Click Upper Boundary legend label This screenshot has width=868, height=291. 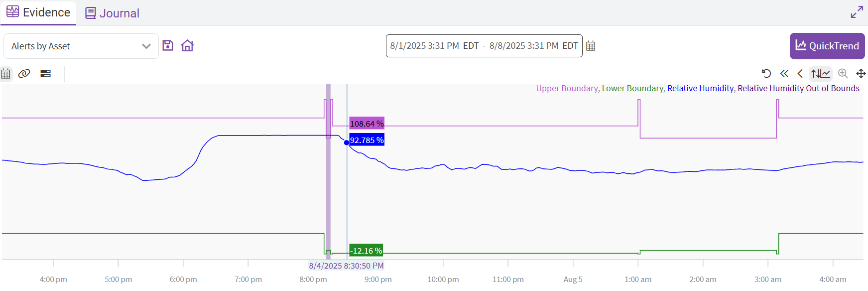click(567, 88)
